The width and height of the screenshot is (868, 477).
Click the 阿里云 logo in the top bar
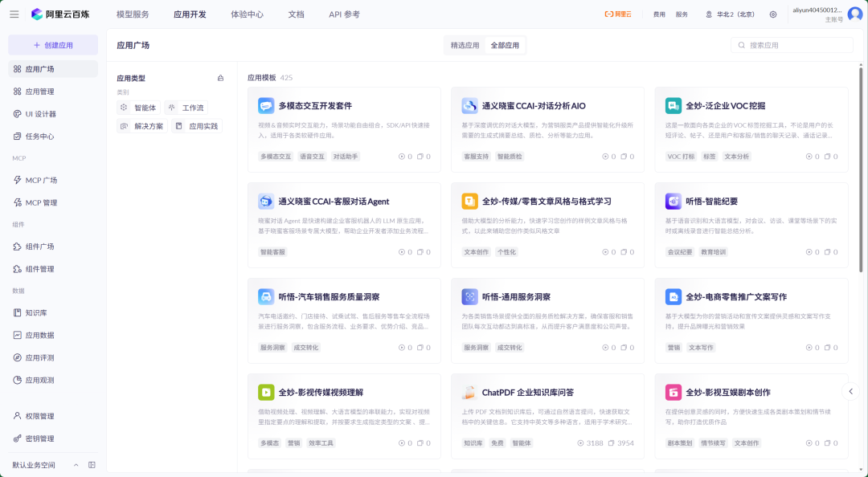tap(619, 13)
